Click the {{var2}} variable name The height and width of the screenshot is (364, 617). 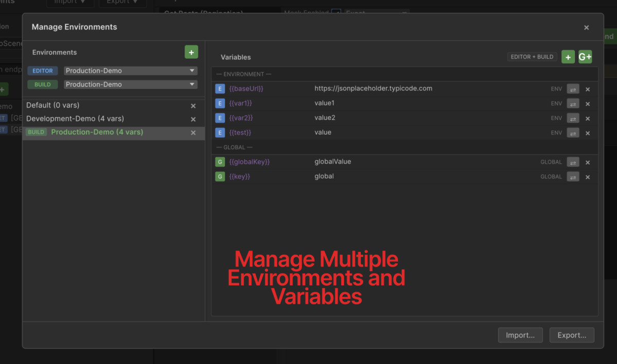[x=241, y=118]
